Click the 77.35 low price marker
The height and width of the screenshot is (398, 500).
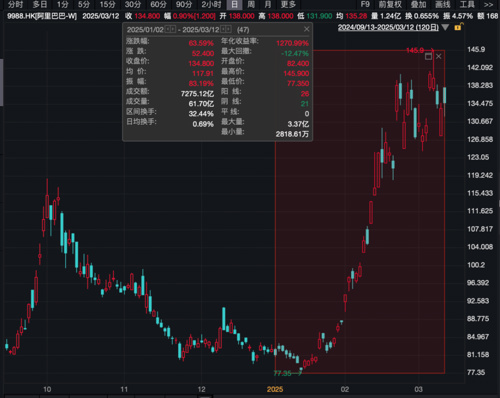283,373
